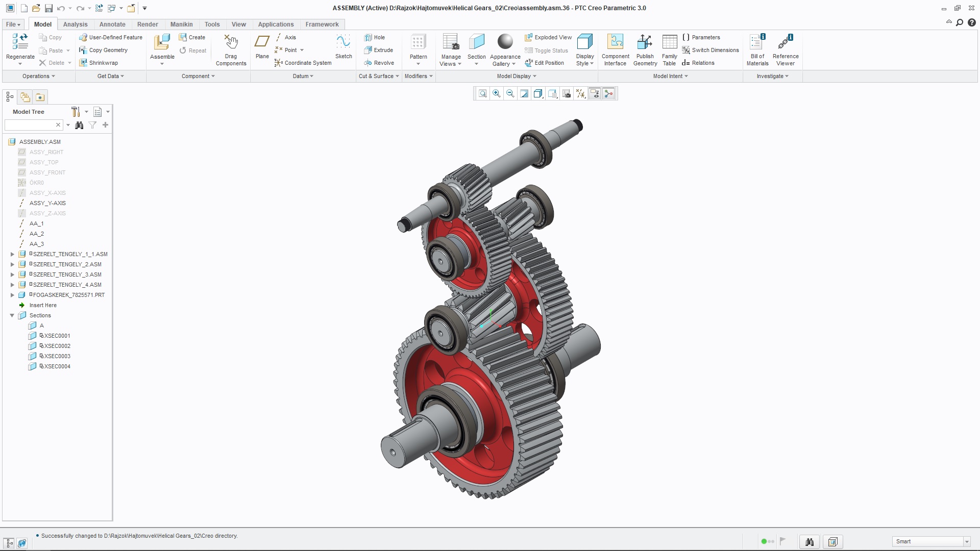Image resolution: width=980 pixels, height=551 pixels.
Task: Toggle annotation display in graphics toolbar
Action: pos(595,94)
